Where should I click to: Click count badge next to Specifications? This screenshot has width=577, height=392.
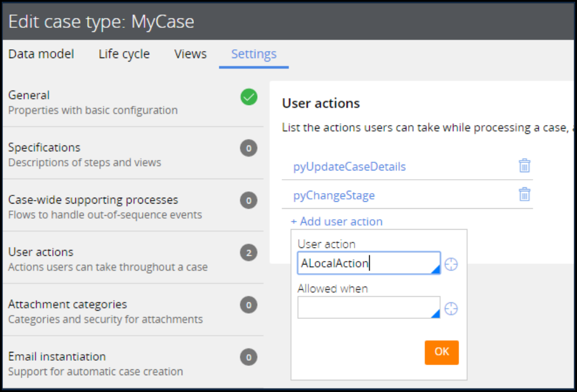248,149
